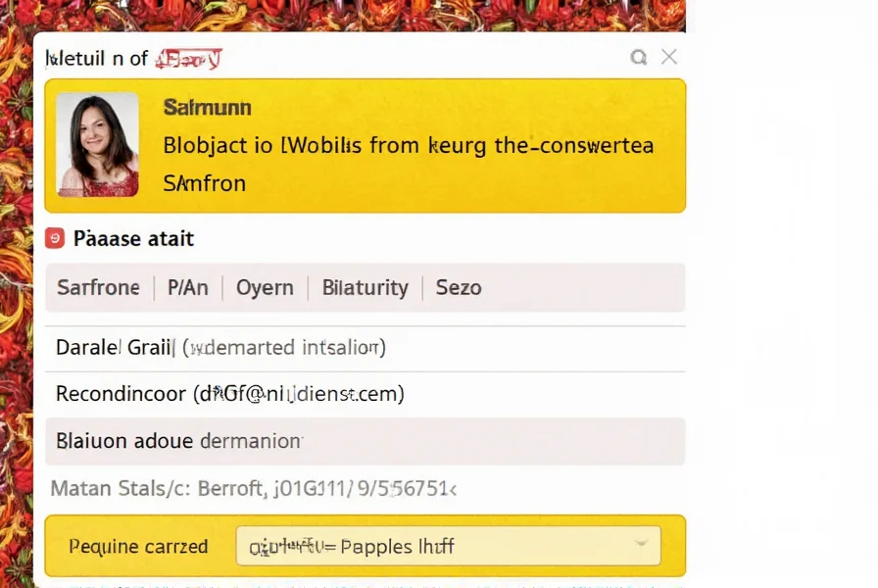Click the chevron arrow in Papples dropdown

pos(641,543)
